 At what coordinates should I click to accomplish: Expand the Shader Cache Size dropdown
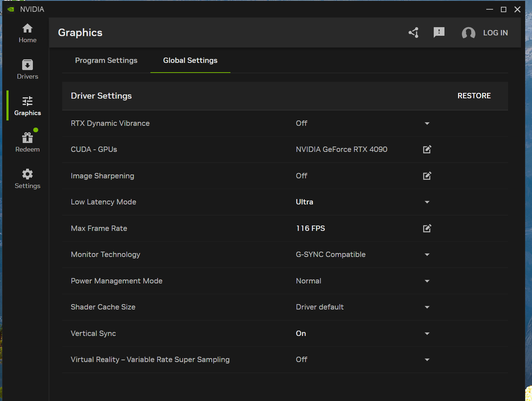(x=427, y=307)
